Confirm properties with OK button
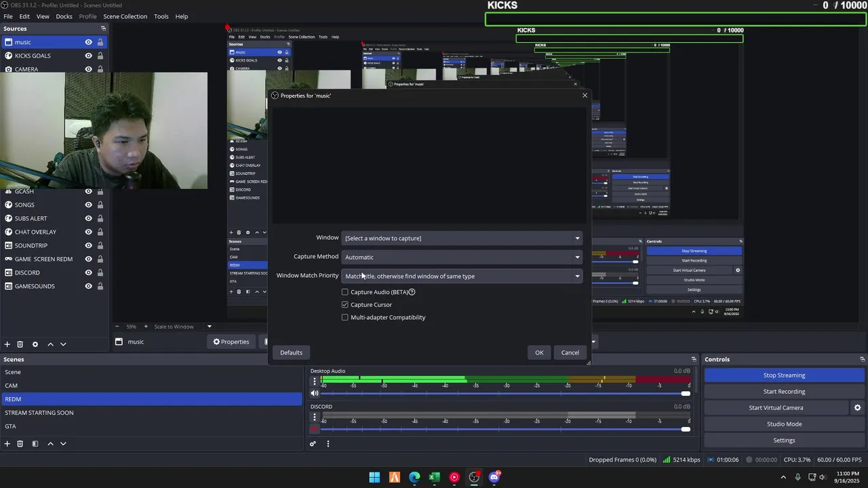 pyautogui.click(x=539, y=352)
